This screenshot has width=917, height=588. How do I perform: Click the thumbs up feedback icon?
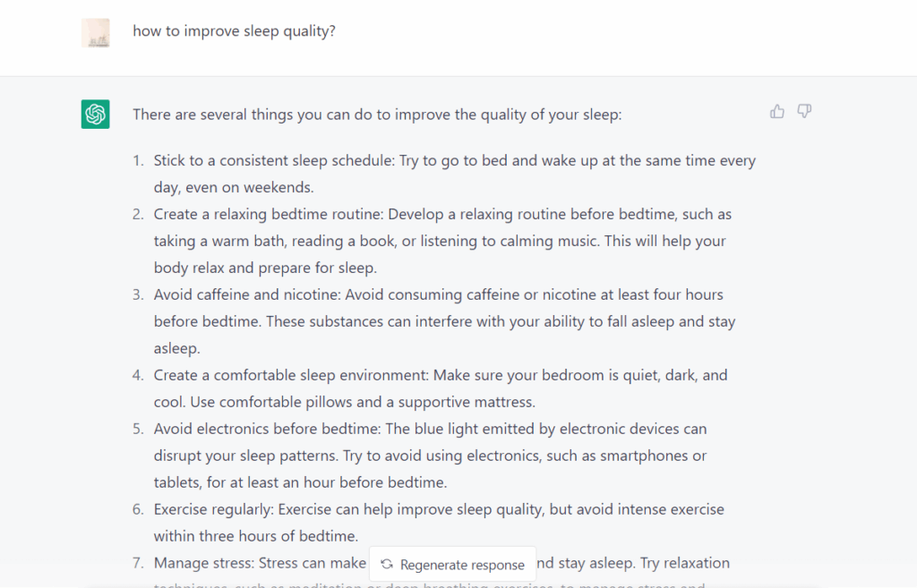(x=776, y=112)
